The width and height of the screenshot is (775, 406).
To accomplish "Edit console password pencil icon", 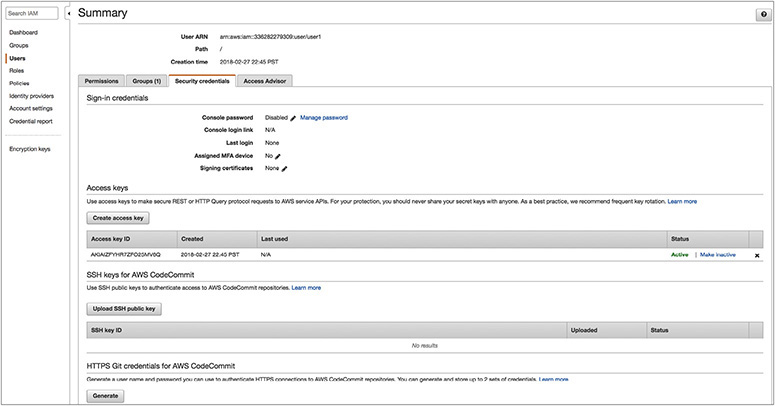I will [293, 117].
